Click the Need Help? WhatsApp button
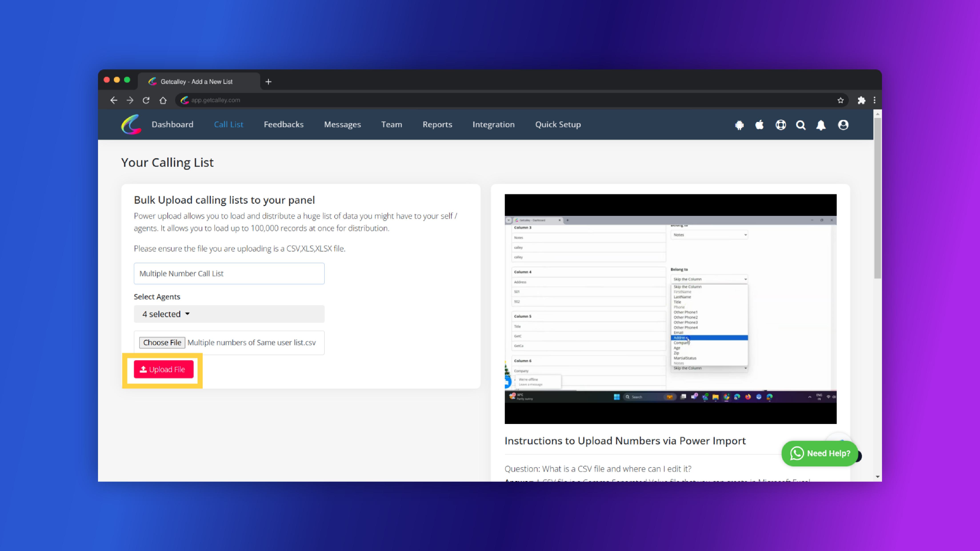 820,453
